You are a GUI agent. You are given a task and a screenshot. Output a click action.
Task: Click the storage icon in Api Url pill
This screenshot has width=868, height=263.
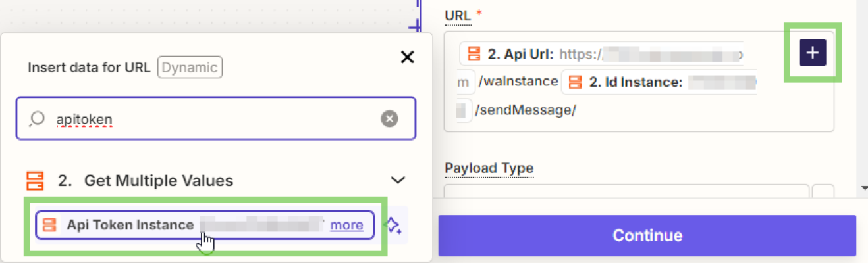pos(473,54)
